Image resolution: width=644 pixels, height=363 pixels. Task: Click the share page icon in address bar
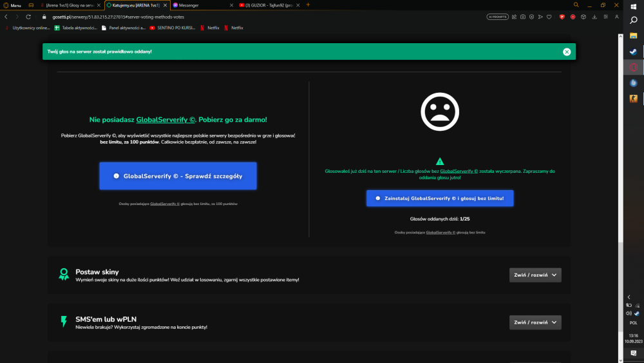[514, 17]
